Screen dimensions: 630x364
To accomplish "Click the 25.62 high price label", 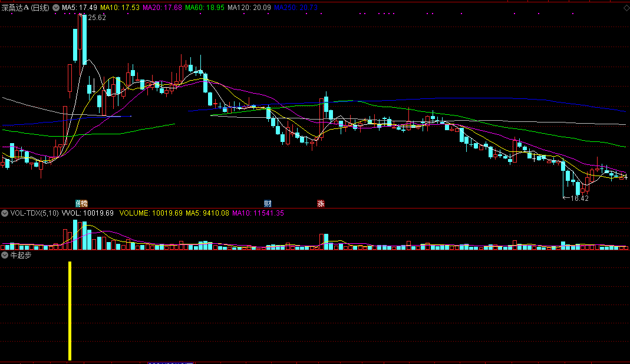I will click(x=97, y=18).
